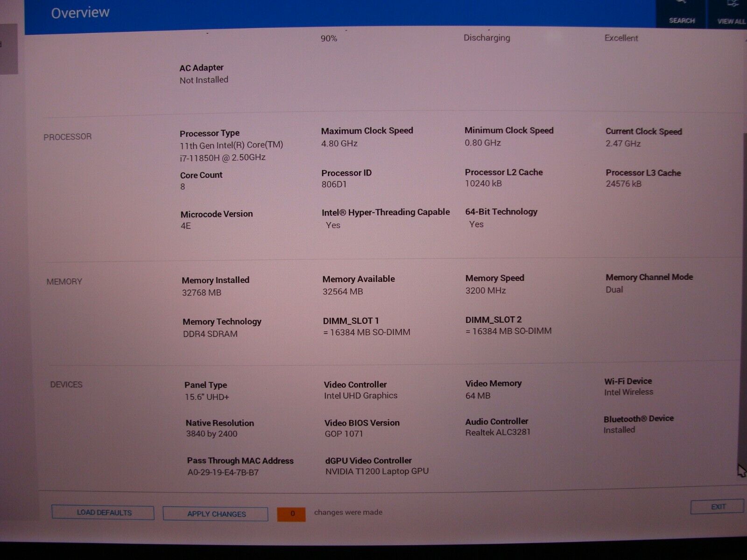Click the Bluetooth Device label

point(639,419)
